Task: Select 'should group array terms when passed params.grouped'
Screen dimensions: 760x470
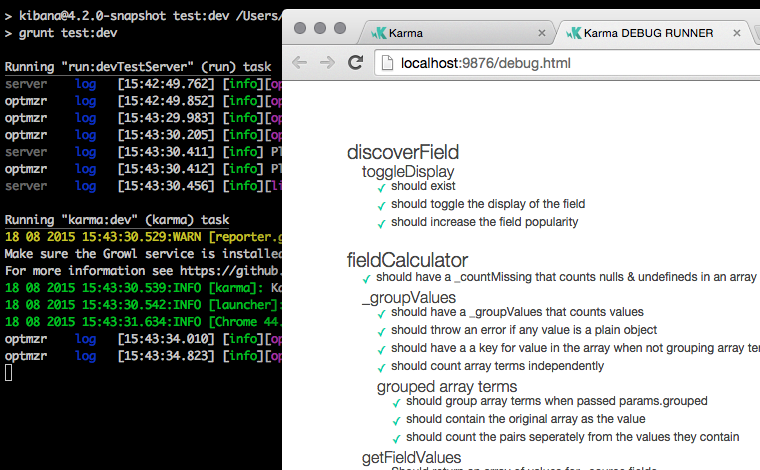Action: (556, 401)
